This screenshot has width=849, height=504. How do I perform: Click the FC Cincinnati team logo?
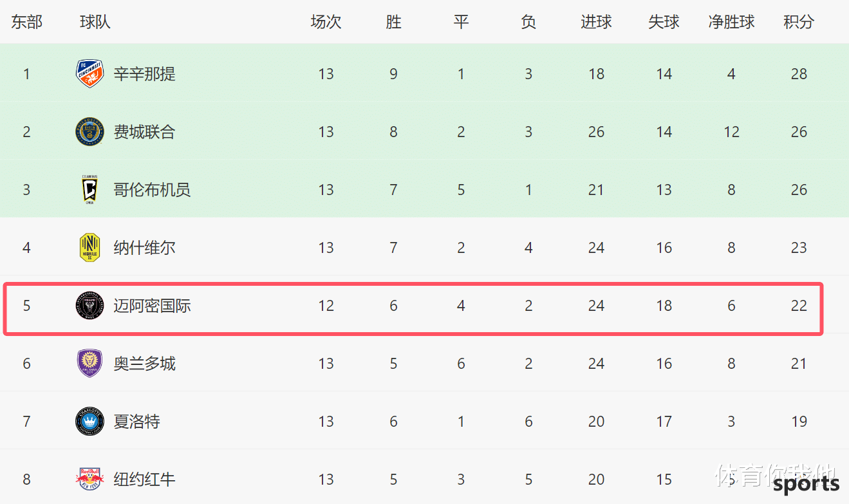click(x=89, y=73)
